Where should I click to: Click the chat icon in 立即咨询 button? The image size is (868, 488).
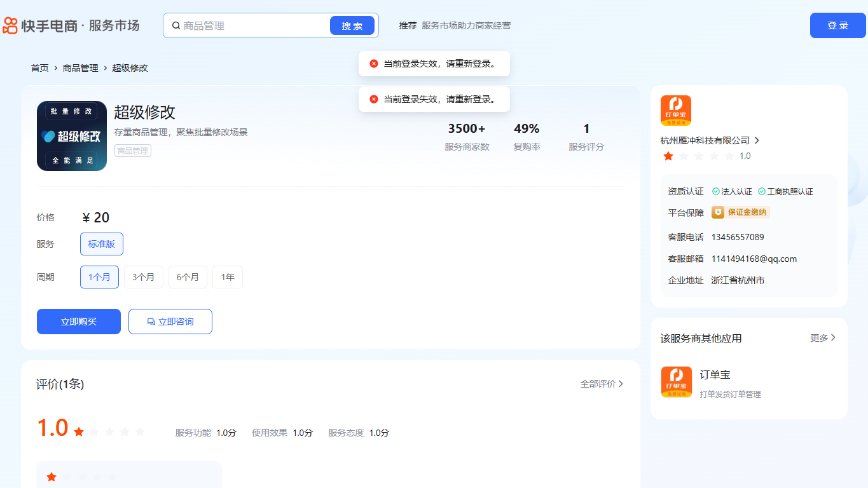(151, 322)
